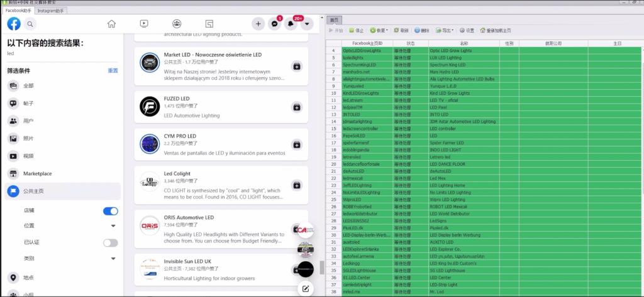644x297 pixels.
Task: Click the 重置 reset link
Action: coord(113,70)
